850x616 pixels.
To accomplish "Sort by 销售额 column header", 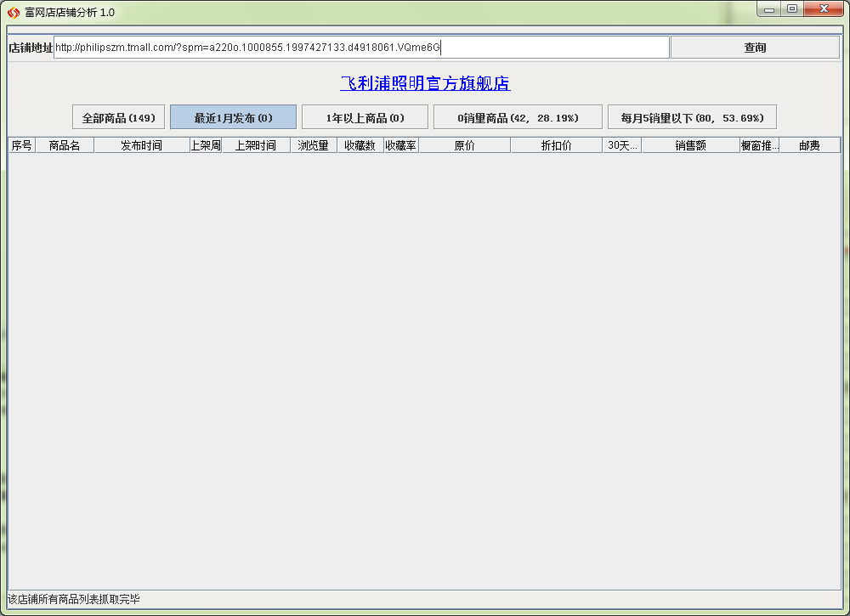I will [x=690, y=145].
